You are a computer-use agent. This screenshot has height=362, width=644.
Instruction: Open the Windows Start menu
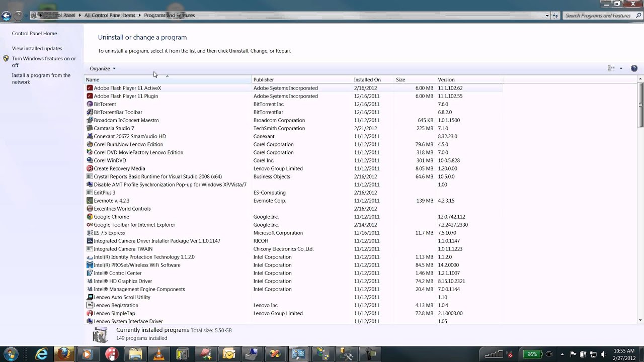coord(11,354)
